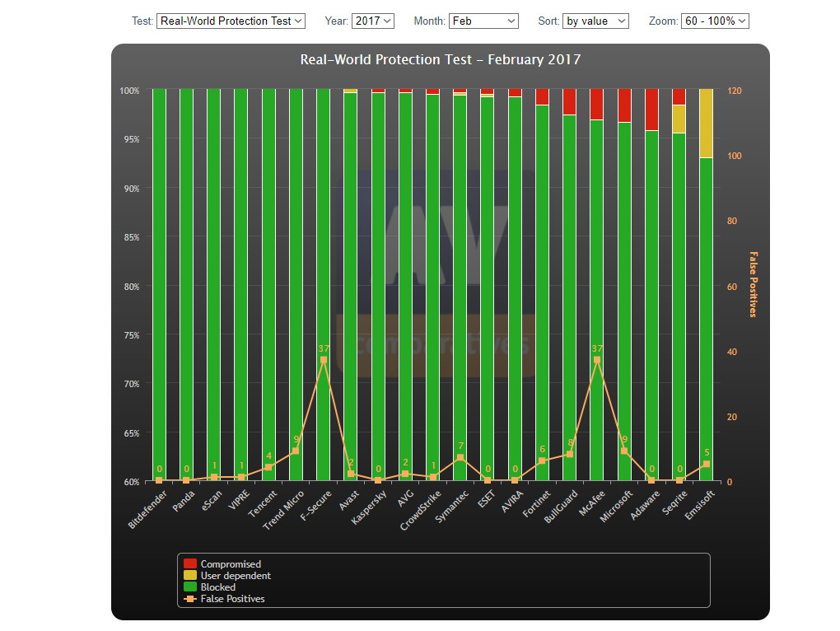Viewport: 840px width, 631px height.
Task: Click the Symantec axis label
Action: click(451, 507)
